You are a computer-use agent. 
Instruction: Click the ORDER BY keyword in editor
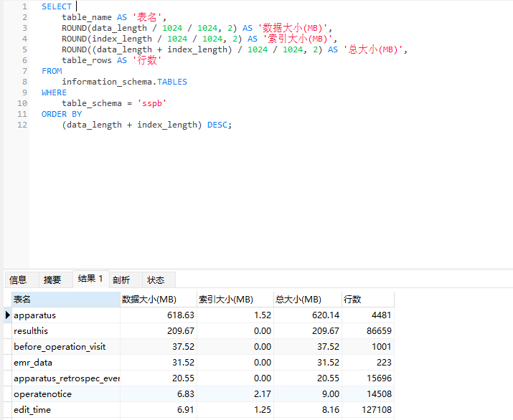point(62,114)
